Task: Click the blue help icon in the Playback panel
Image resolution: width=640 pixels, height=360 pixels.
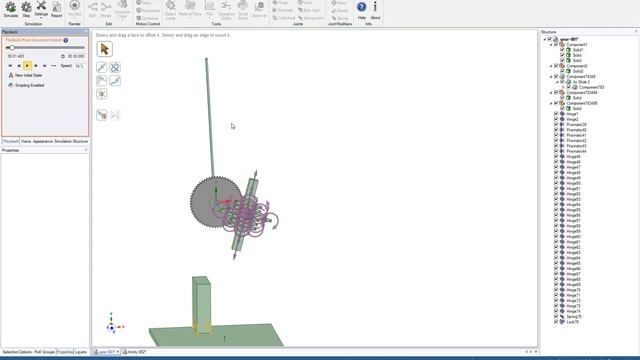Action: pos(66,40)
